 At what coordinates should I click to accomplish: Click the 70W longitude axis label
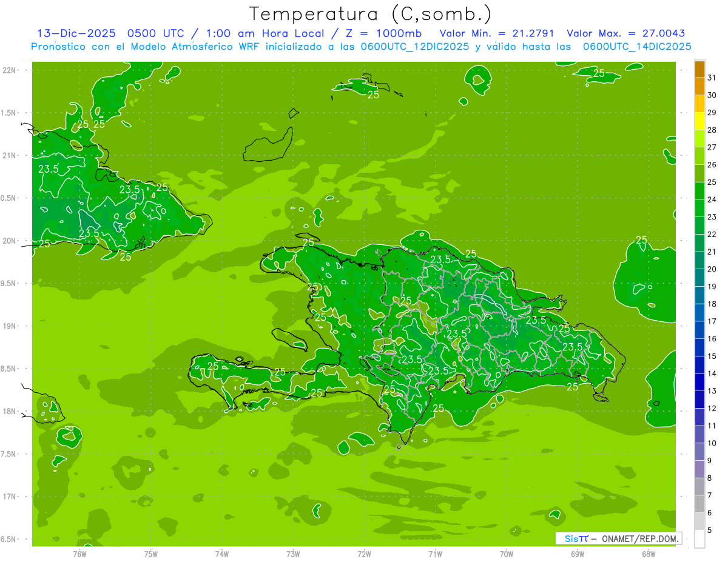tap(507, 554)
